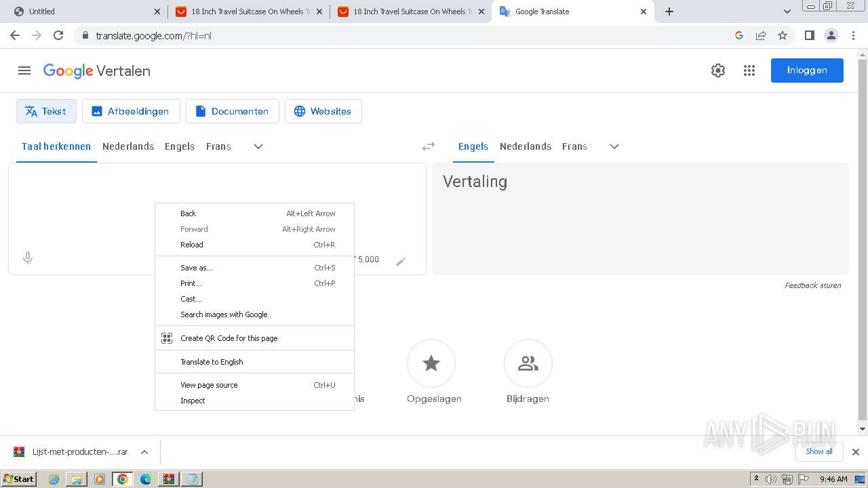The height and width of the screenshot is (488, 868).
Task: Close the Google Translate tab
Action: point(644,12)
